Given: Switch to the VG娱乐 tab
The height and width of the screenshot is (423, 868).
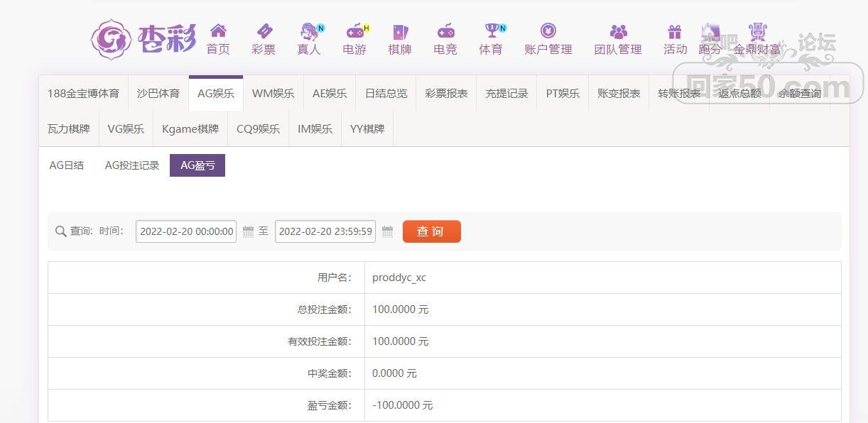Looking at the screenshot, I should (x=126, y=128).
